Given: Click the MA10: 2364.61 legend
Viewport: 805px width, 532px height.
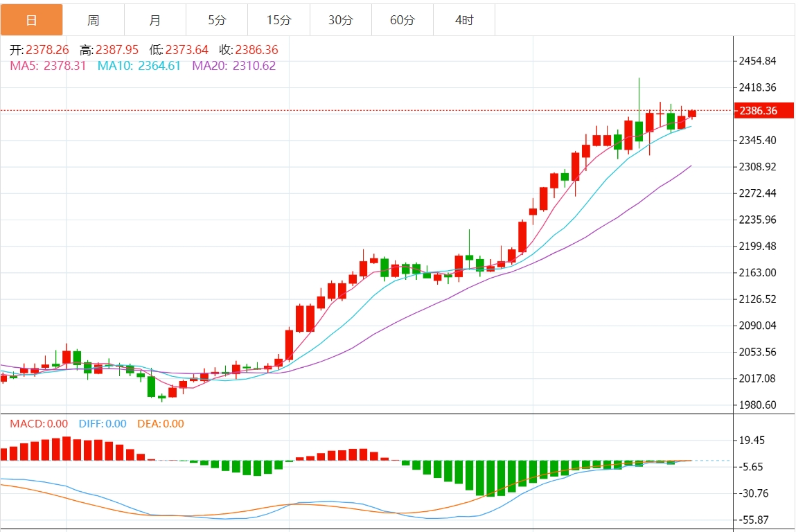Looking at the screenshot, I should coord(139,66).
